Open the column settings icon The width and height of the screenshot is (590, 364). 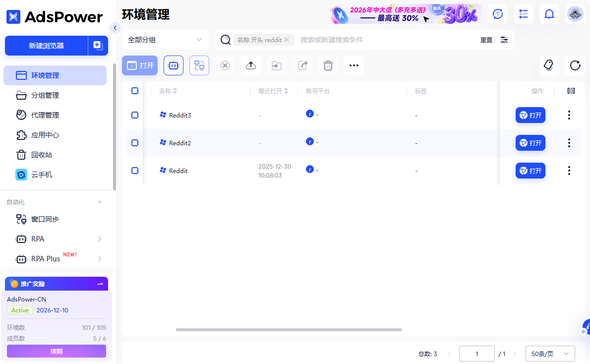[x=571, y=91]
